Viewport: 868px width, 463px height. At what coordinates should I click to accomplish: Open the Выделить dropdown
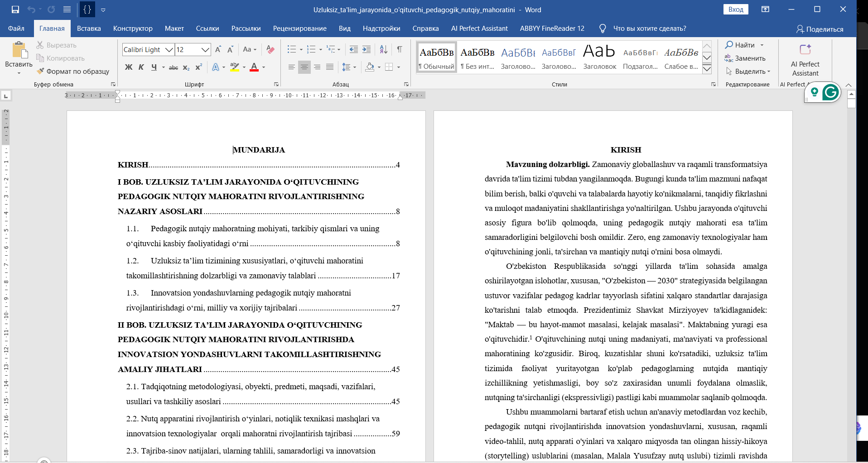748,71
